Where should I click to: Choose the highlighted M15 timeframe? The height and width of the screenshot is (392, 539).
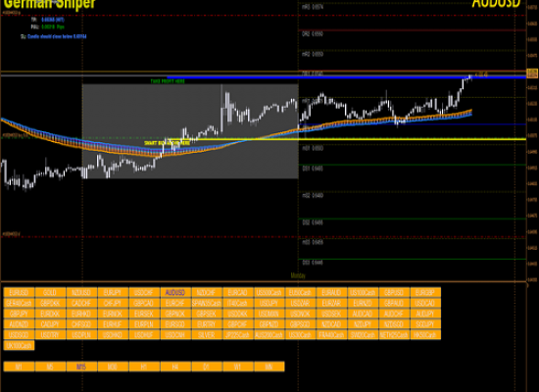click(x=81, y=367)
